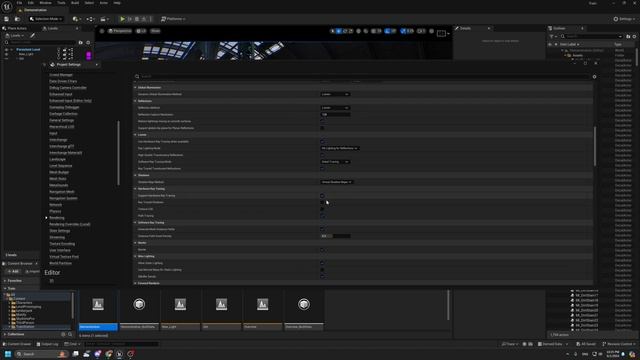The width and height of the screenshot is (640, 360).
Task: Expand the Forward Renderer section
Action: pyautogui.click(x=136, y=283)
